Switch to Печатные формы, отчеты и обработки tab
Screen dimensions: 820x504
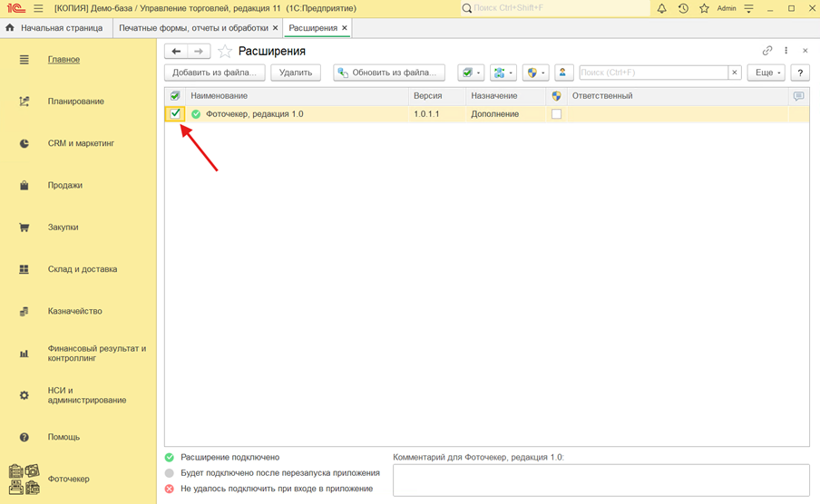tap(193, 28)
